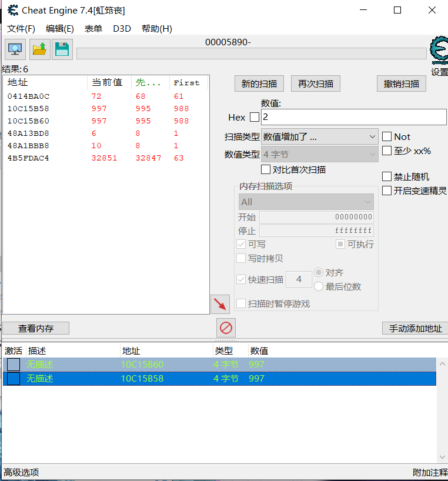Screen dimensions: 448x481
Task: Toggle the 可写 checkbox
Action: click(241, 244)
